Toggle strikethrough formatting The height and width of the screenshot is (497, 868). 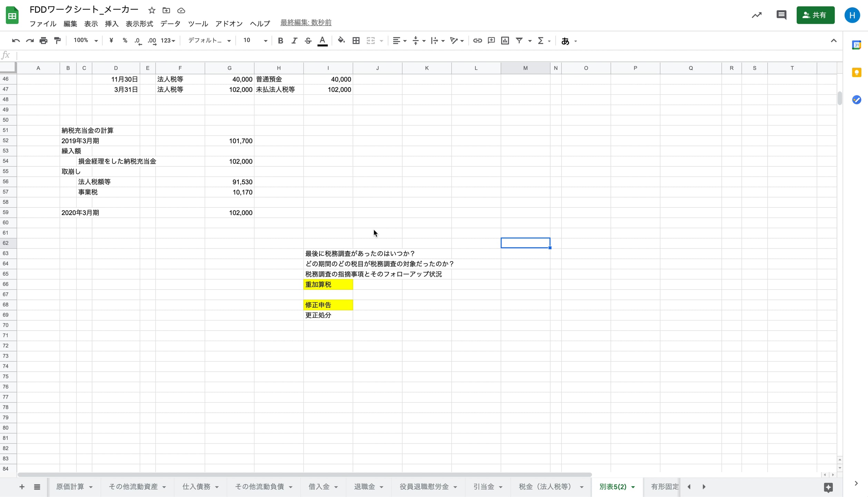308,41
